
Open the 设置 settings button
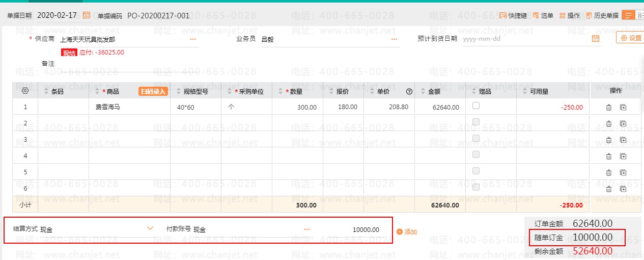(x=631, y=38)
